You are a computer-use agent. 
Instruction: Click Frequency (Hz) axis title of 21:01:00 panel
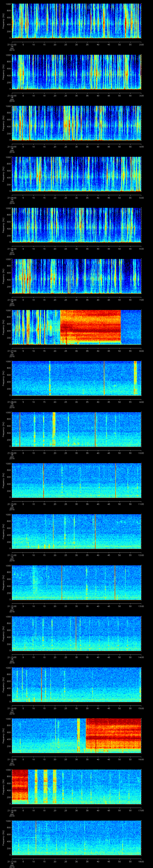[3, 21]
